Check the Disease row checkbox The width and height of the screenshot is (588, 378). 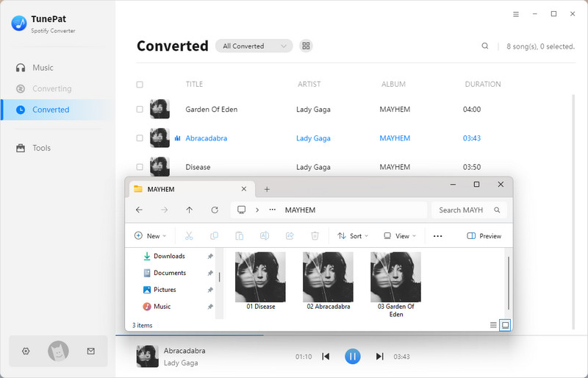click(140, 167)
